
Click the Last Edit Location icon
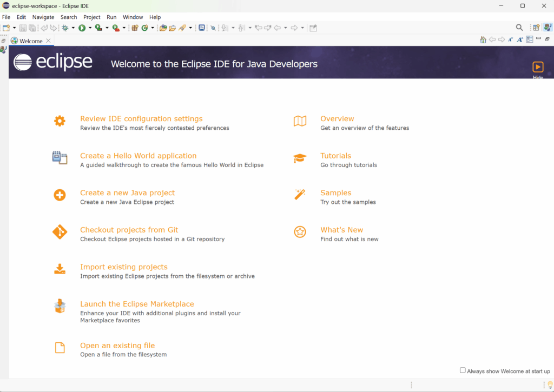259,28
